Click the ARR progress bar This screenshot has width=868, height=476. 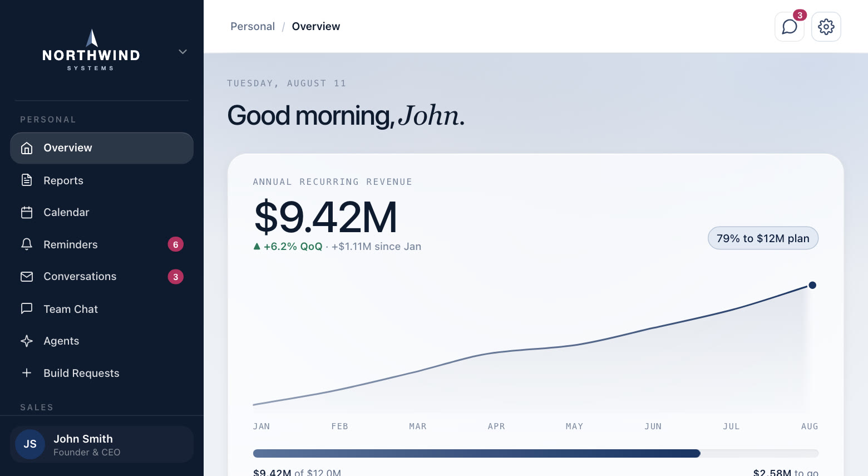(x=536, y=453)
